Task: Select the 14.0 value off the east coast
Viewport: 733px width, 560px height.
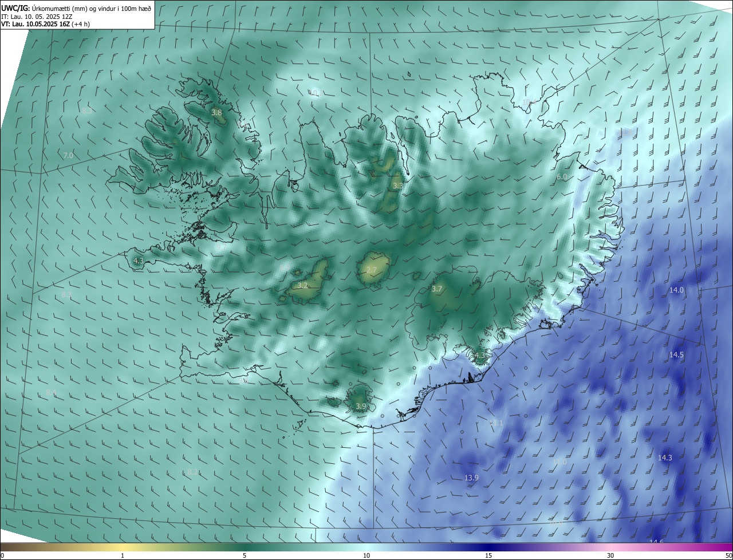Action: click(677, 290)
